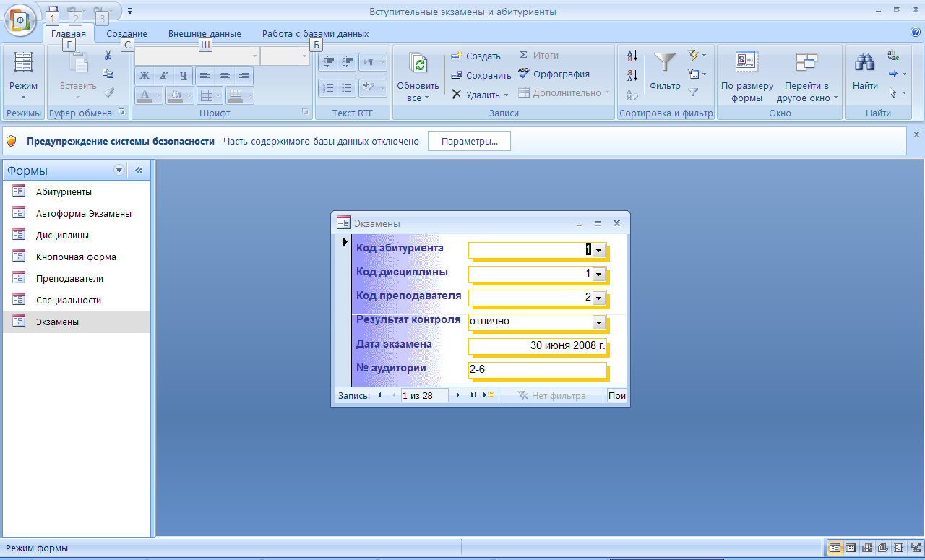Sort ascending with the А-Я icon
The height and width of the screenshot is (560, 925).
tap(632, 56)
